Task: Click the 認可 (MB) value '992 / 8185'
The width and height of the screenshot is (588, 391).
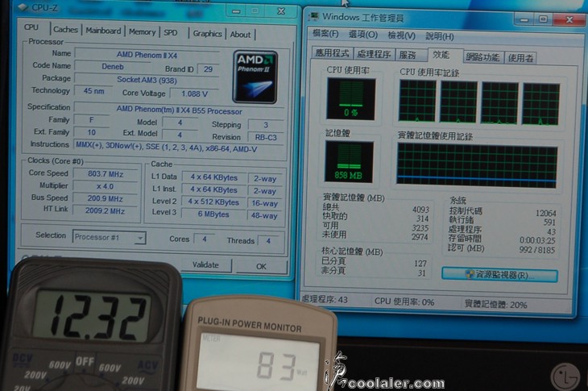Action: (x=537, y=250)
